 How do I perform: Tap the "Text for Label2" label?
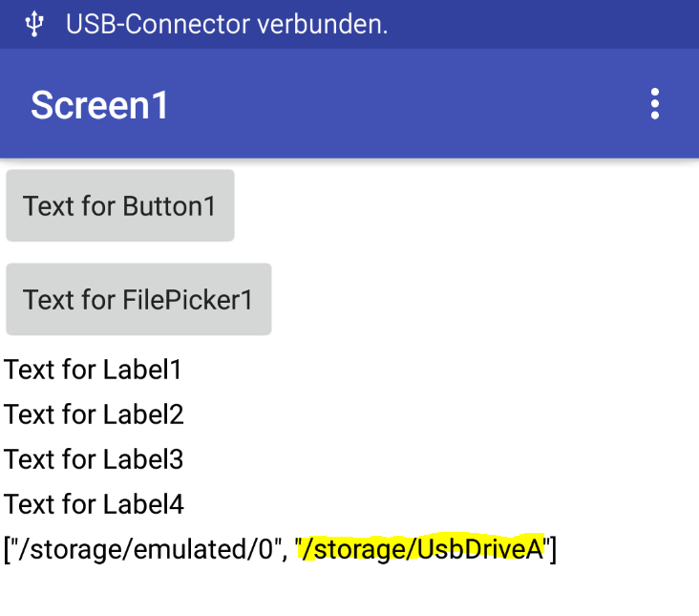[x=94, y=414]
